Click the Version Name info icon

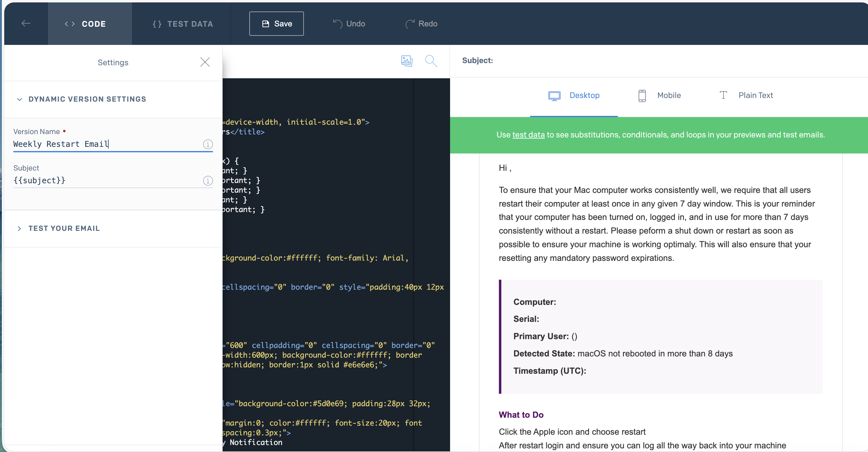click(x=208, y=144)
